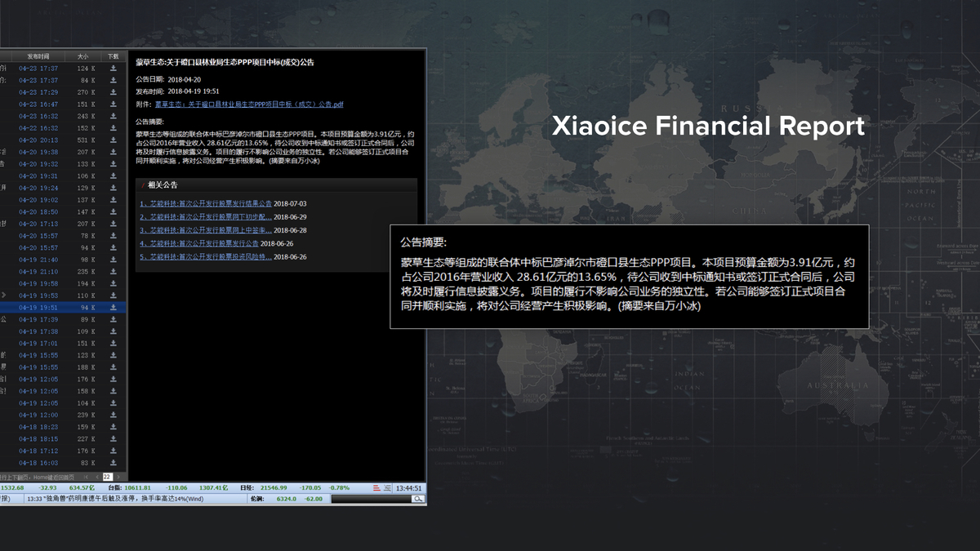Viewport: 980px width, 551px height.
Task: Click the red lines icon beside the clock
Action: click(x=376, y=487)
